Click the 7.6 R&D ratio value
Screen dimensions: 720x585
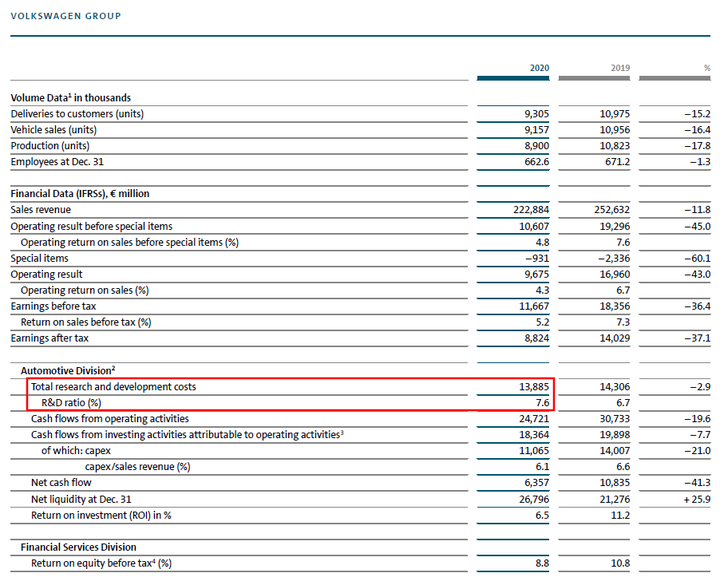(542, 403)
